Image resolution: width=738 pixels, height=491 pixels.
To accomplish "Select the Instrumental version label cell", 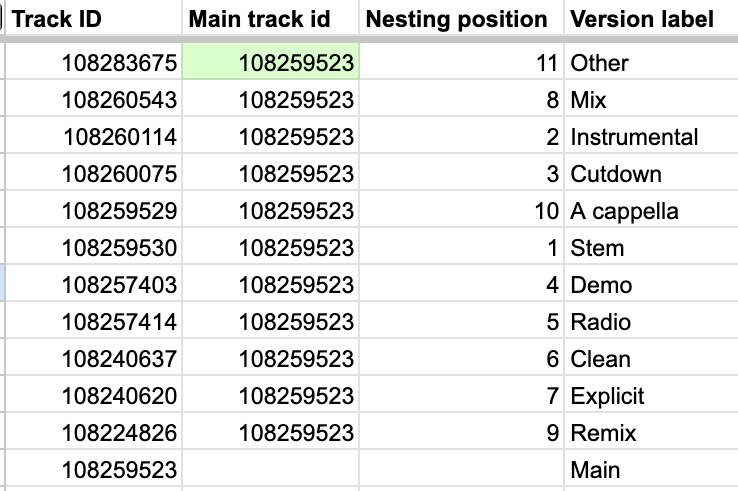I will 651,136.
